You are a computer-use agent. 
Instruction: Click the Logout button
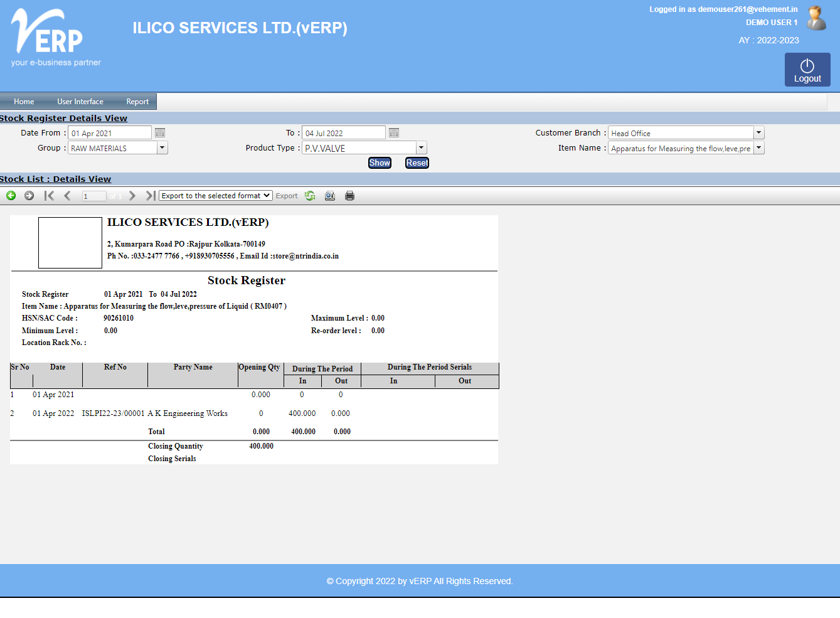(x=807, y=70)
